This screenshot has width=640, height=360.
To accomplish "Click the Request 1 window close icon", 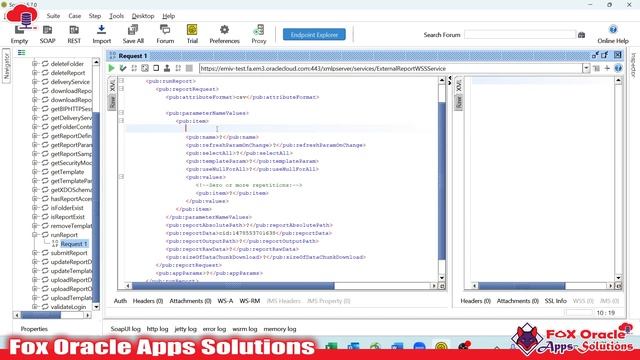I will tap(618, 55).
